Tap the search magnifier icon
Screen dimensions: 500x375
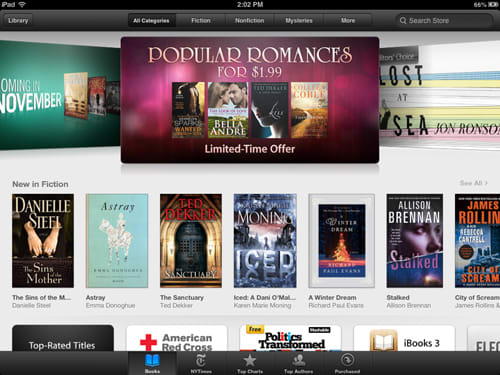(403, 21)
